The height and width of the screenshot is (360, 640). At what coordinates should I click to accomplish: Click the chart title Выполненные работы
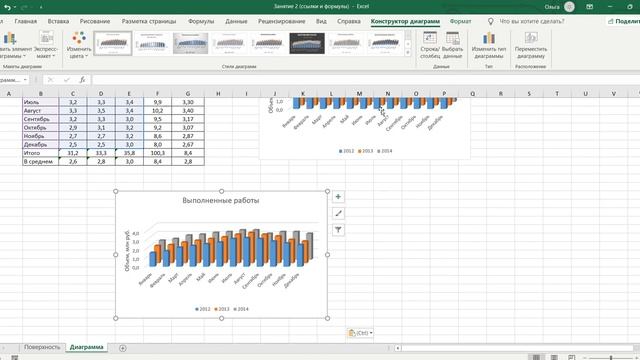221,200
